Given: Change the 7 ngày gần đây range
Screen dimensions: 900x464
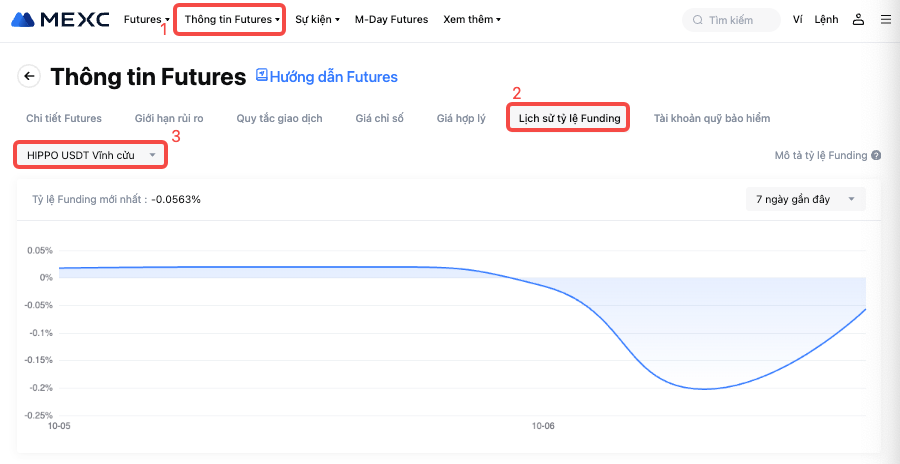Looking at the screenshot, I should pyautogui.click(x=805, y=199).
